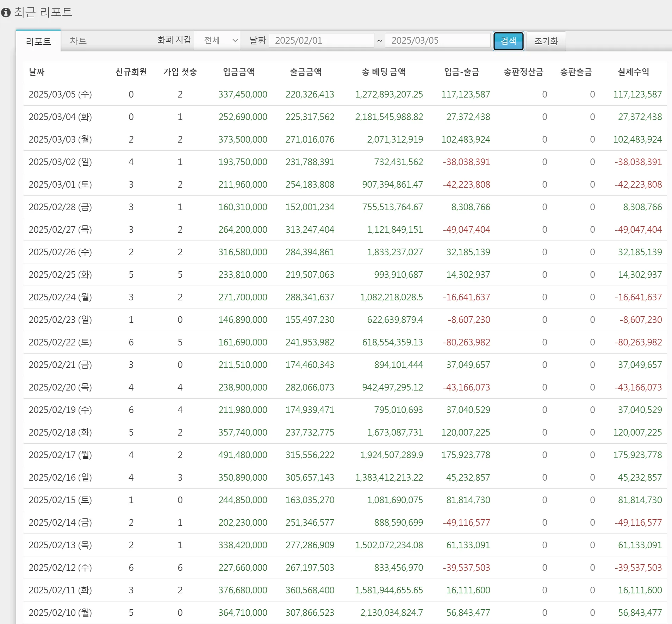Select the date cell 2025/02/24 (월)

pyautogui.click(x=60, y=297)
